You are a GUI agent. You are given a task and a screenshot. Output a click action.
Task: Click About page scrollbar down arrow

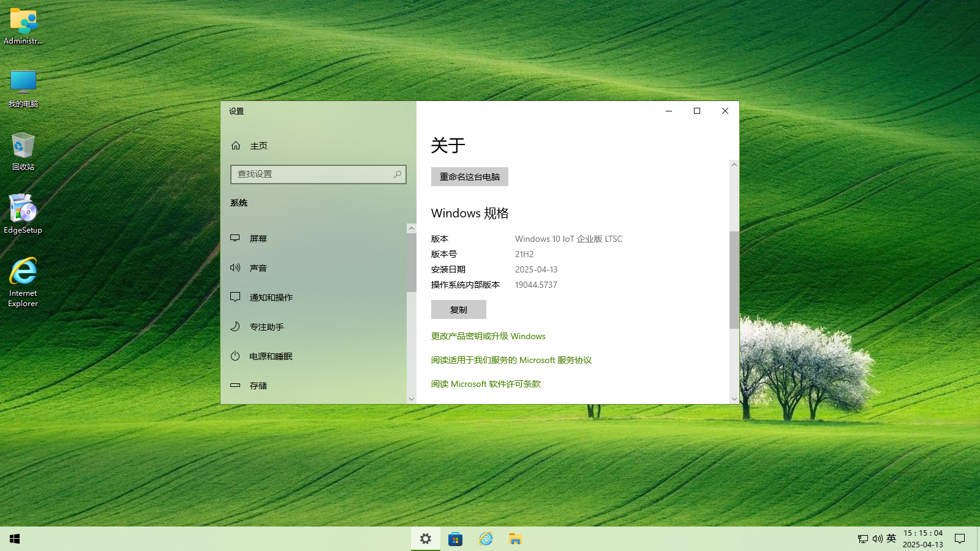tap(734, 399)
